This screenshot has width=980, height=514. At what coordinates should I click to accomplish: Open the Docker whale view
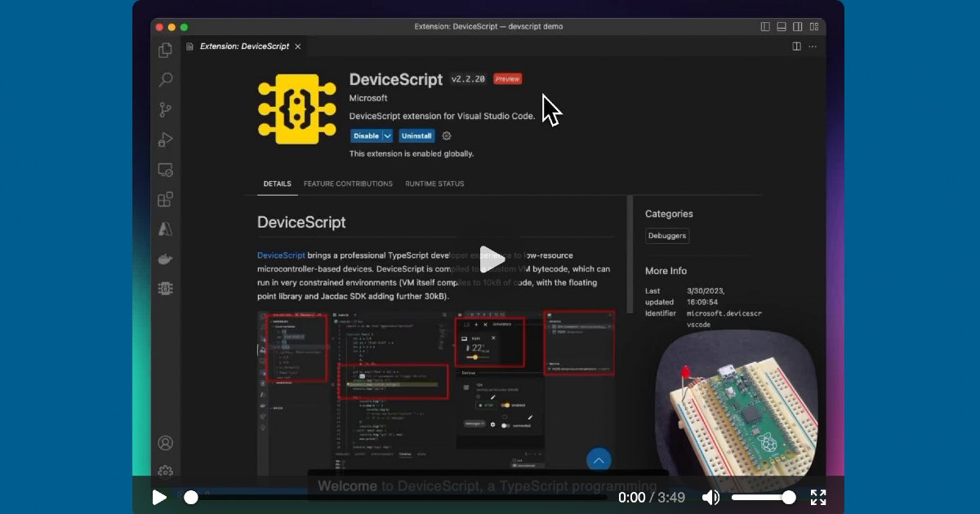[x=166, y=259]
